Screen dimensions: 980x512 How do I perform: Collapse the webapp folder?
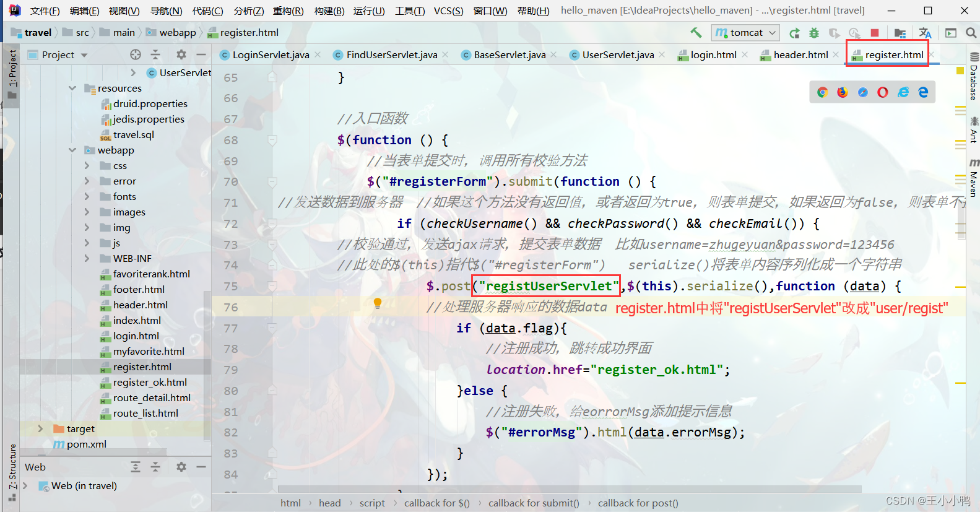[72, 150]
